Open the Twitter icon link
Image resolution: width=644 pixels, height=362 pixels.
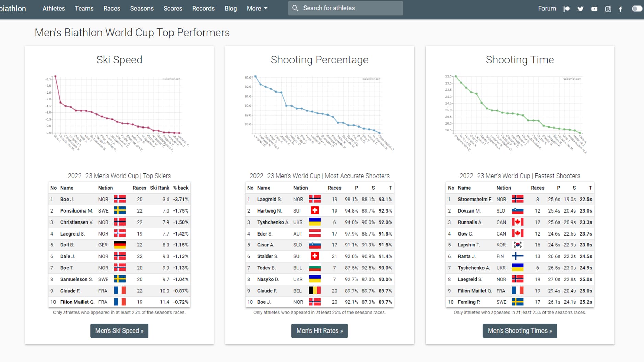(580, 9)
